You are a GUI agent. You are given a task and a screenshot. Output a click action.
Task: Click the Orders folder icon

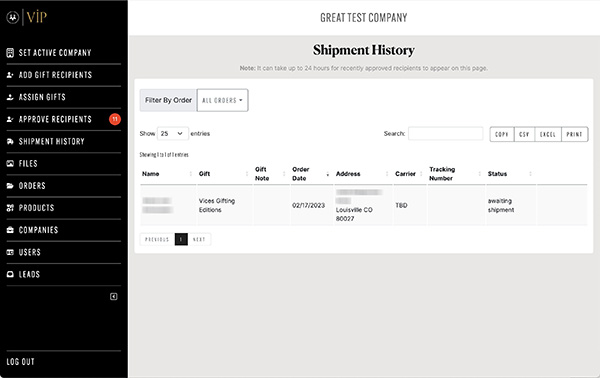click(x=10, y=186)
